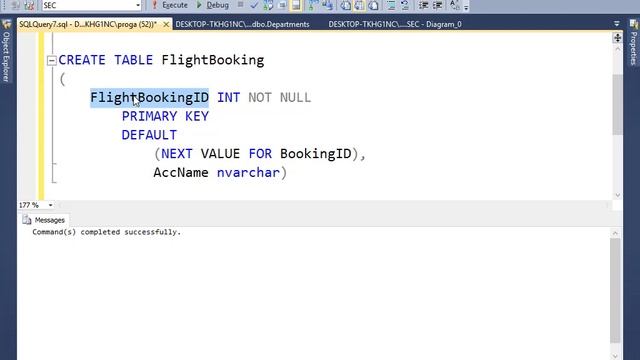Click the 'Command(s) completed successfully.' message
The image size is (640, 360).
107,232
